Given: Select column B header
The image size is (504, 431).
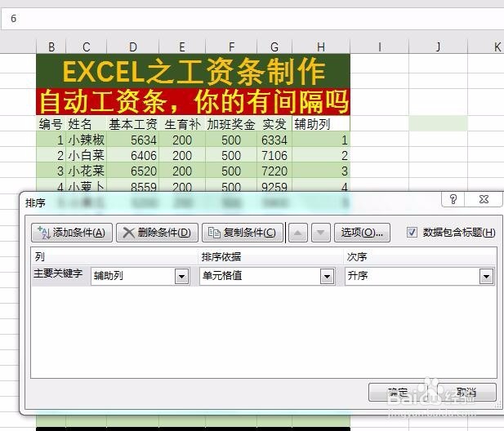Looking at the screenshot, I should tap(51, 47).
